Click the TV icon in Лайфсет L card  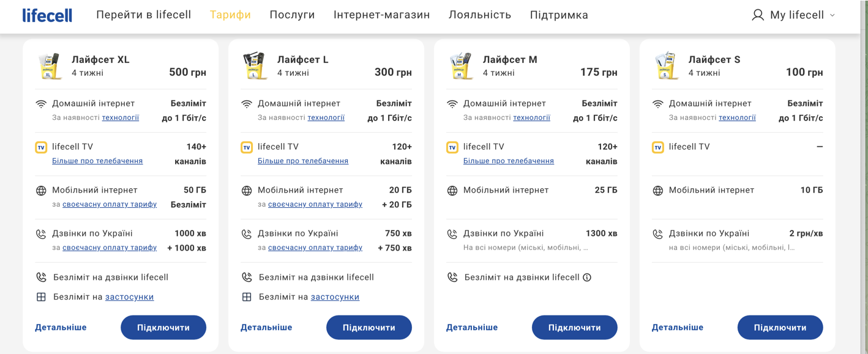point(247,147)
